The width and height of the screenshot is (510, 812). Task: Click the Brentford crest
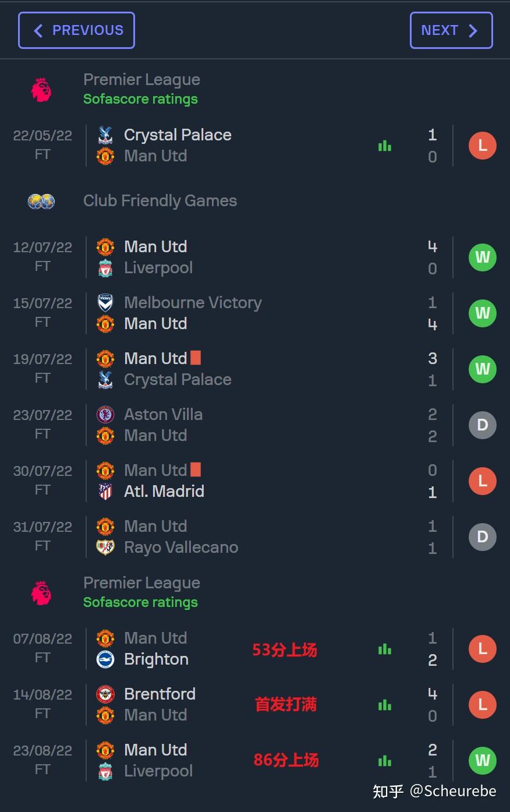tap(105, 694)
